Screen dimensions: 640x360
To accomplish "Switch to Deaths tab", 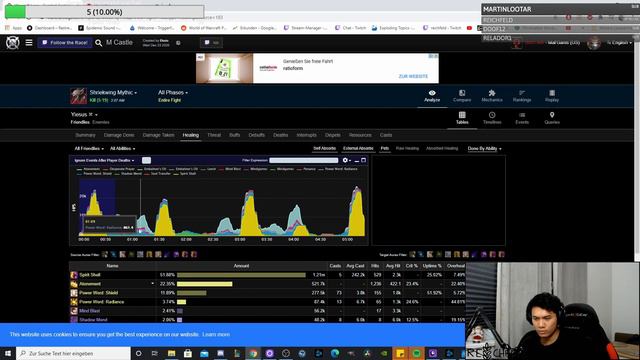I will tap(280, 135).
